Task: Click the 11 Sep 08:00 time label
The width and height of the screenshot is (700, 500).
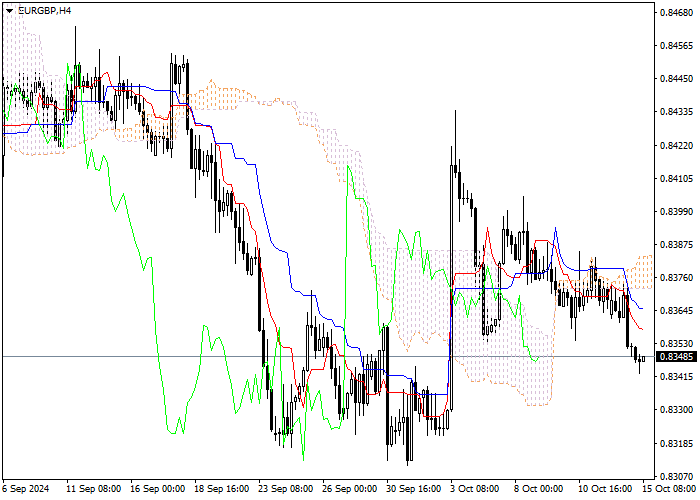Action: (x=93, y=489)
